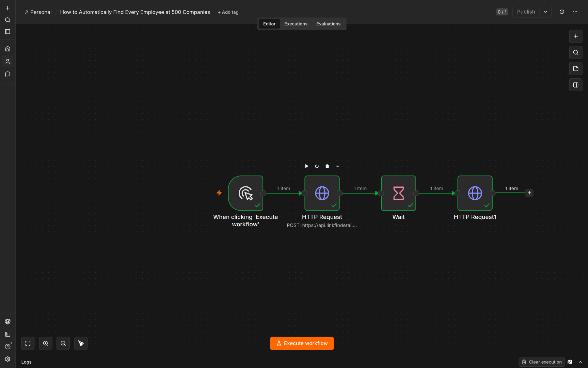Switch to the Executions tab
The height and width of the screenshot is (368, 588).
click(x=296, y=24)
